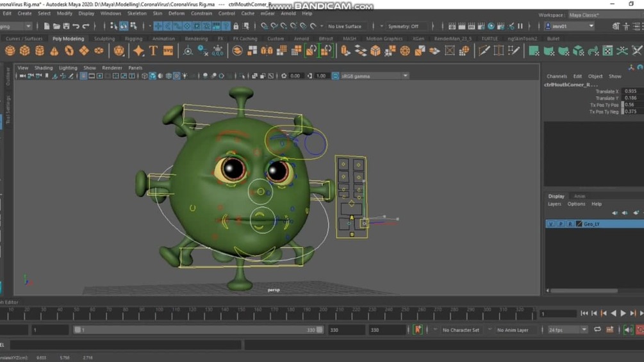
Task: Click the Save scene icon
Action: 66,26
